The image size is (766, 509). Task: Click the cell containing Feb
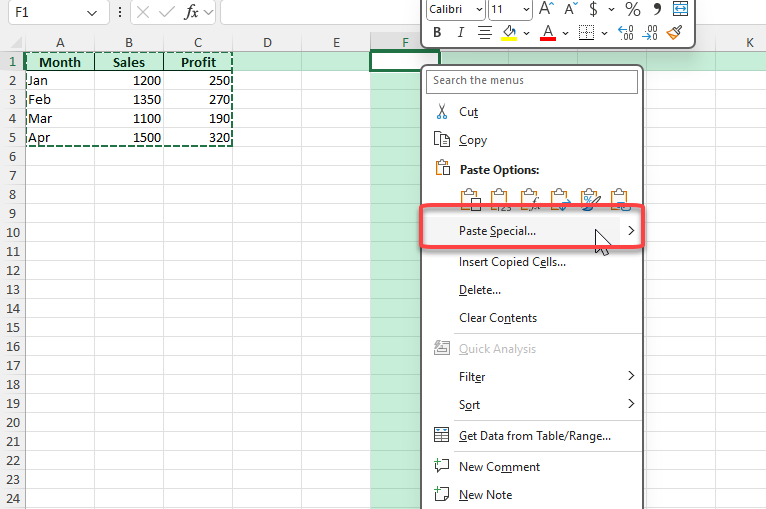(x=60, y=100)
